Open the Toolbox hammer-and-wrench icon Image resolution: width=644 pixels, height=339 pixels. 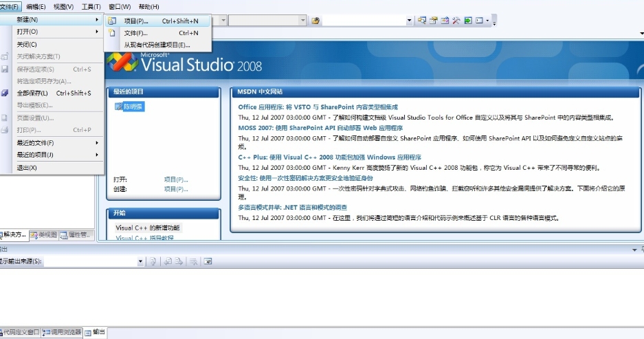click(x=456, y=21)
